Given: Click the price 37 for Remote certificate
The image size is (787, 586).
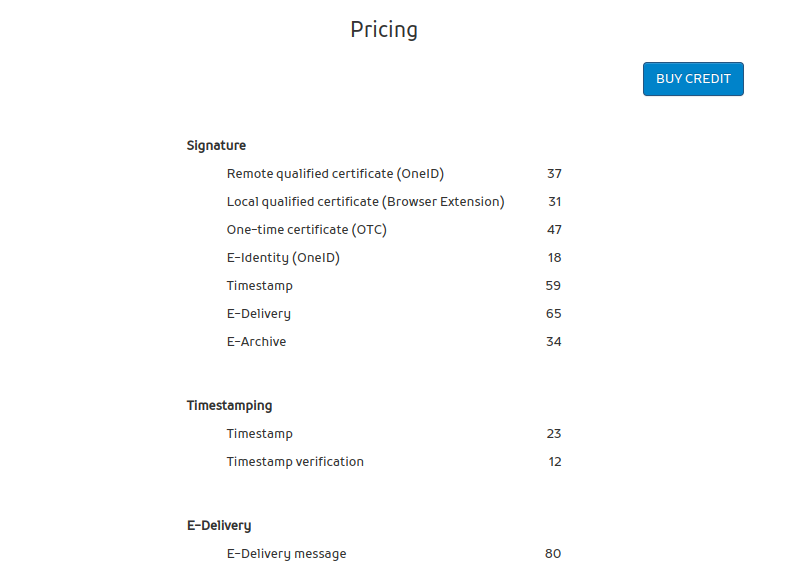Looking at the screenshot, I should [554, 174].
